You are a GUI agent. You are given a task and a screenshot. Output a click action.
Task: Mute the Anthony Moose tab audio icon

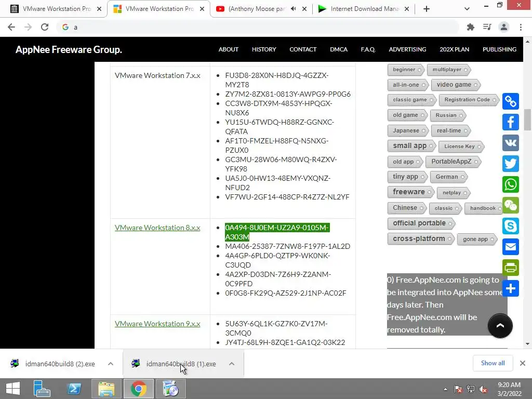(294, 9)
